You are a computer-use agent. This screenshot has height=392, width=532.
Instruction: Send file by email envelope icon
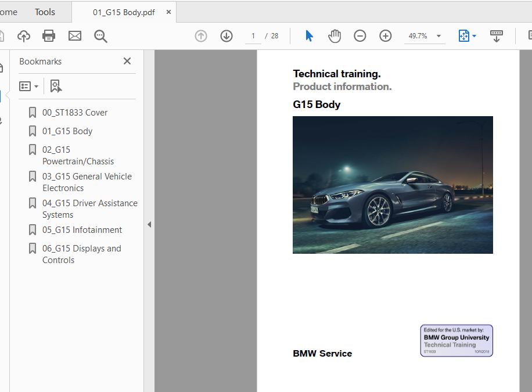click(x=75, y=36)
